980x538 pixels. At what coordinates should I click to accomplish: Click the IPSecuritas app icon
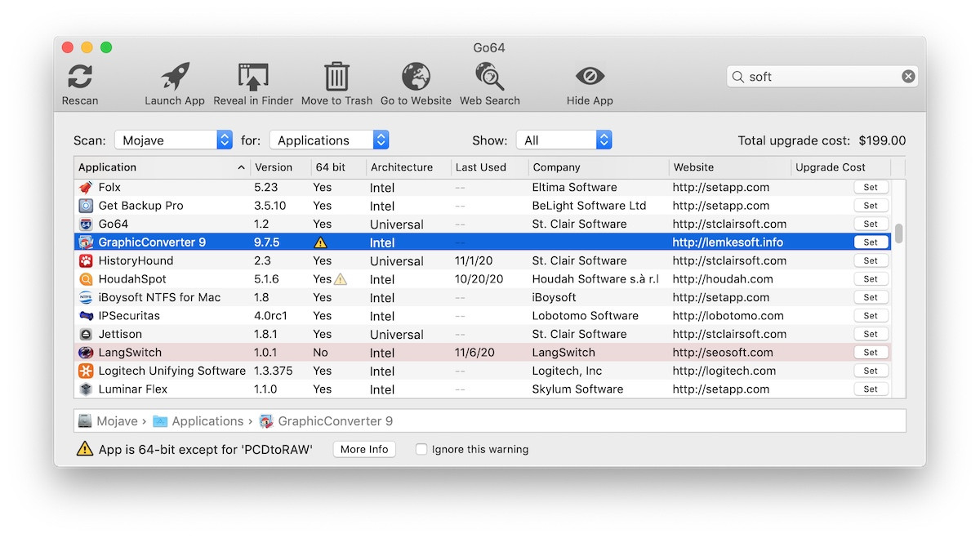pyautogui.click(x=86, y=316)
